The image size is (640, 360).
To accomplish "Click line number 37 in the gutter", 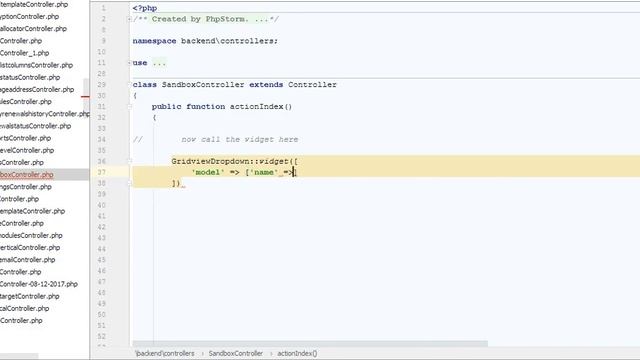I will (x=101, y=172).
